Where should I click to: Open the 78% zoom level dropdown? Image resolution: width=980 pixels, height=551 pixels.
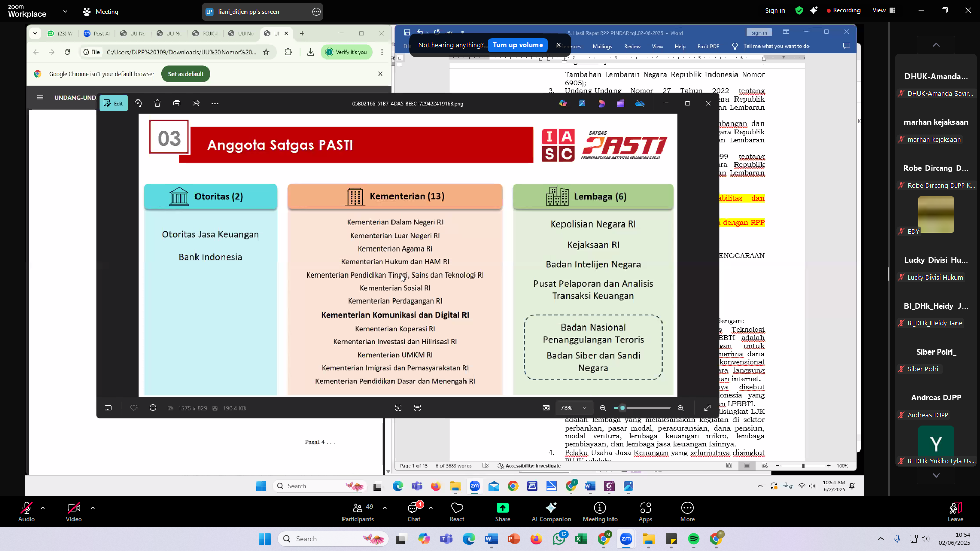574,408
